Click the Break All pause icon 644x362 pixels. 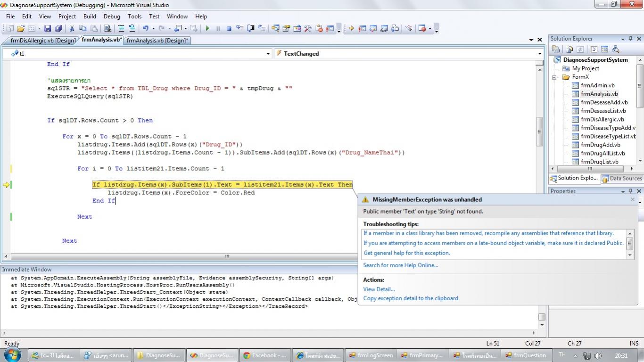click(218, 29)
